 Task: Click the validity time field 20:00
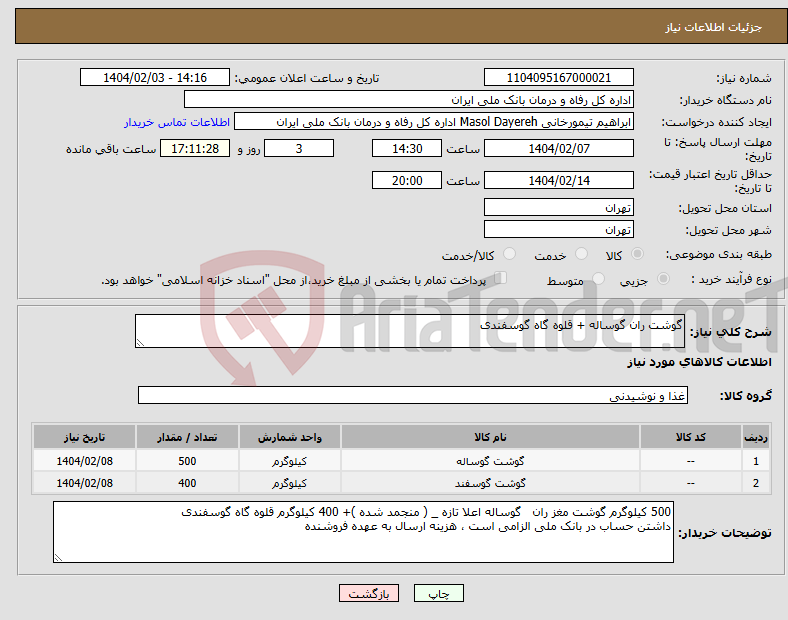click(407, 180)
